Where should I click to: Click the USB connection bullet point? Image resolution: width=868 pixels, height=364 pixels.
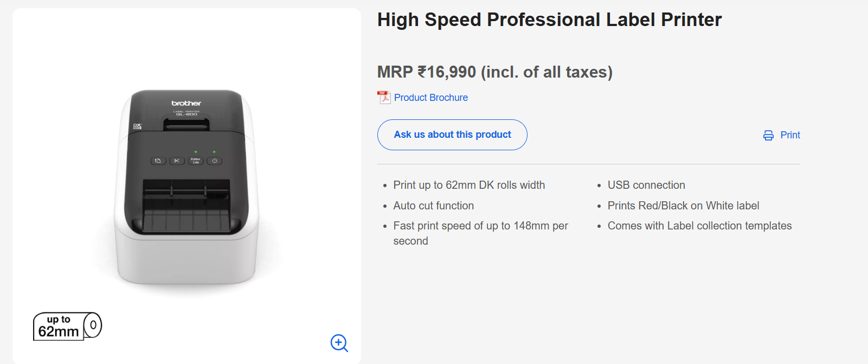pos(646,185)
